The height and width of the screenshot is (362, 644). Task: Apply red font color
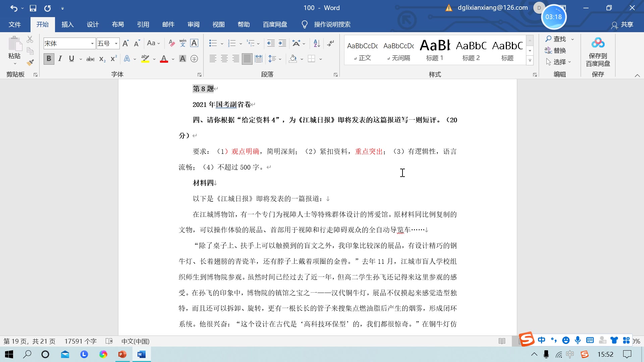[164, 59]
